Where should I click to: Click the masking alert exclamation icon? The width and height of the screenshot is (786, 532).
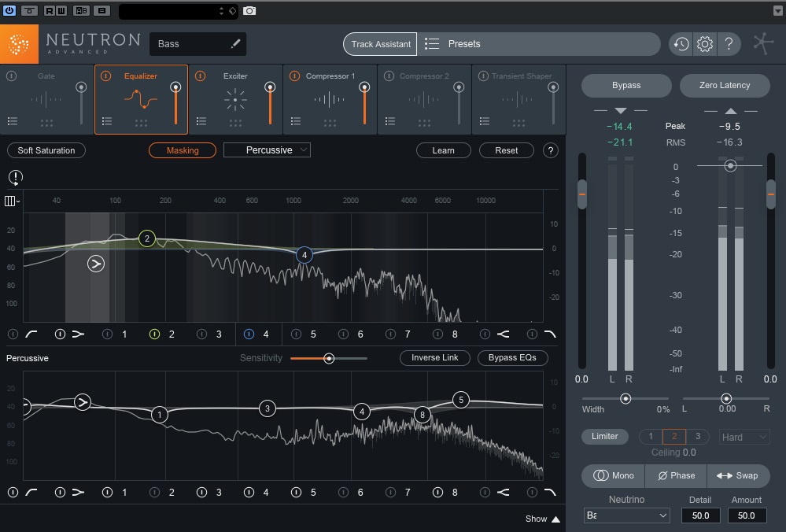[x=16, y=177]
